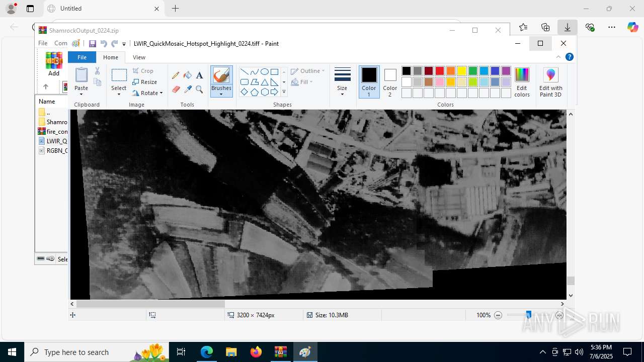This screenshot has width=644, height=362.
Task: Click the Crop button
Action: coord(143,71)
